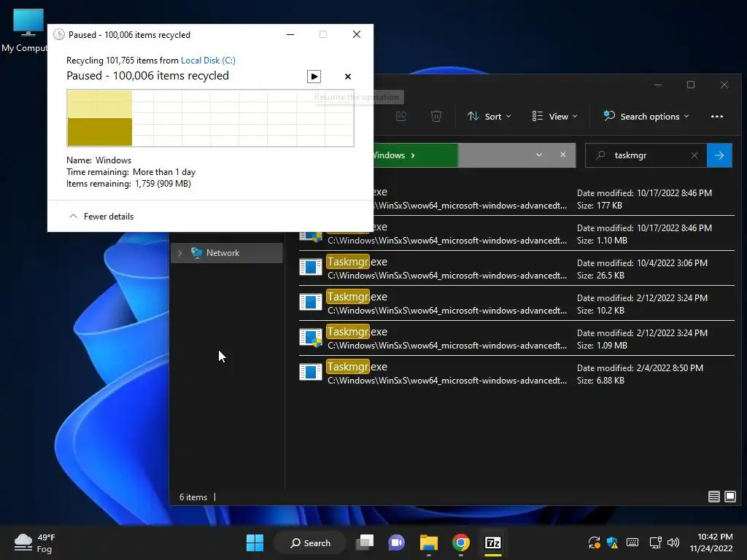Select Network in the navigation pane
This screenshot has height=560, width=747.
[x=227, y=253]
